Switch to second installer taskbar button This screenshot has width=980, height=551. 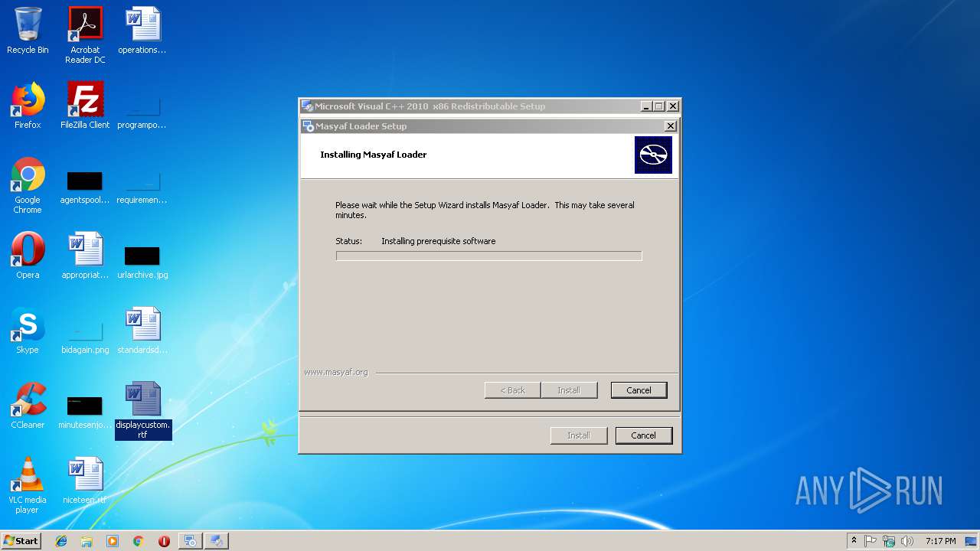217,541
